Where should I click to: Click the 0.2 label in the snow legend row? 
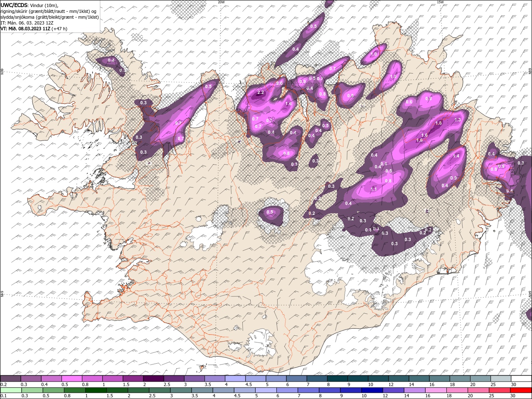click(x=3, y=384)
